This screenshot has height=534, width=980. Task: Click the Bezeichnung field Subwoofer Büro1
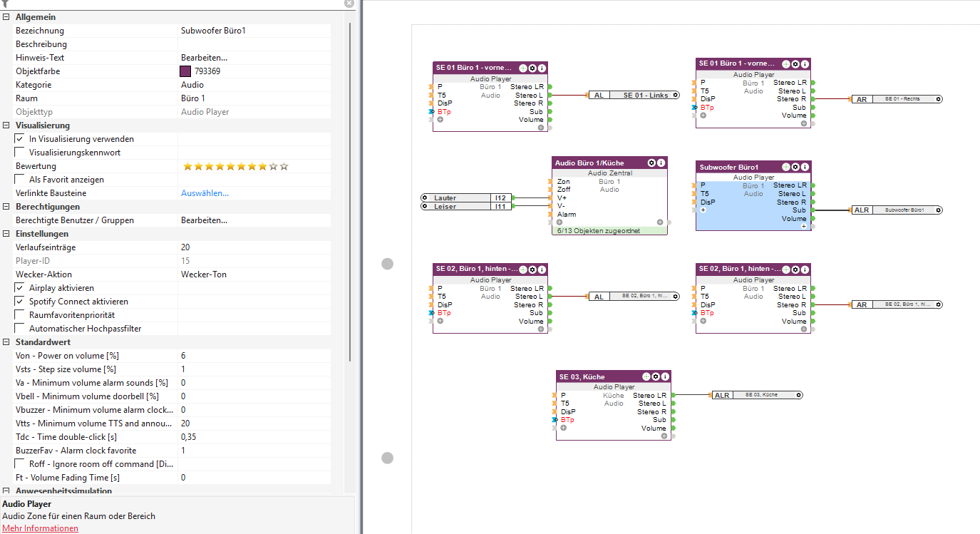click(254, 31)
